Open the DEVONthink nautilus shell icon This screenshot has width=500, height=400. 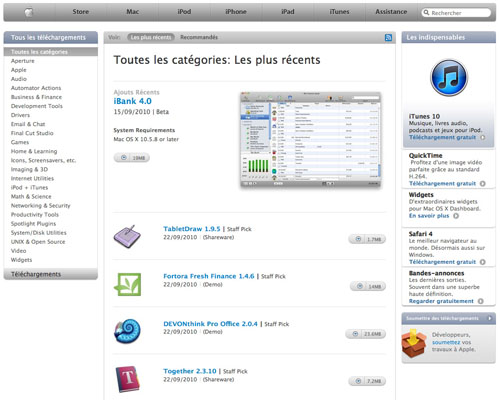pyautogui.click(x=127, y=331)
